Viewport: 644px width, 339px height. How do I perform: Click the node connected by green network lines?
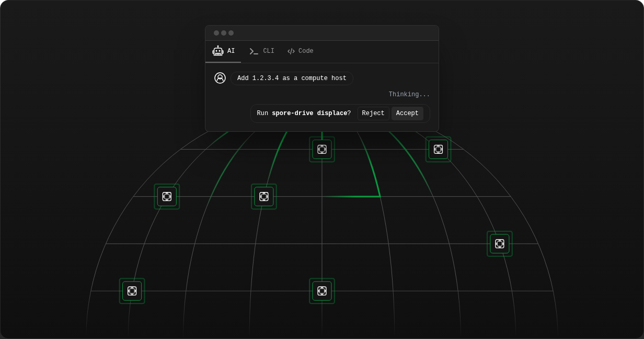click(x=322, y=149)
